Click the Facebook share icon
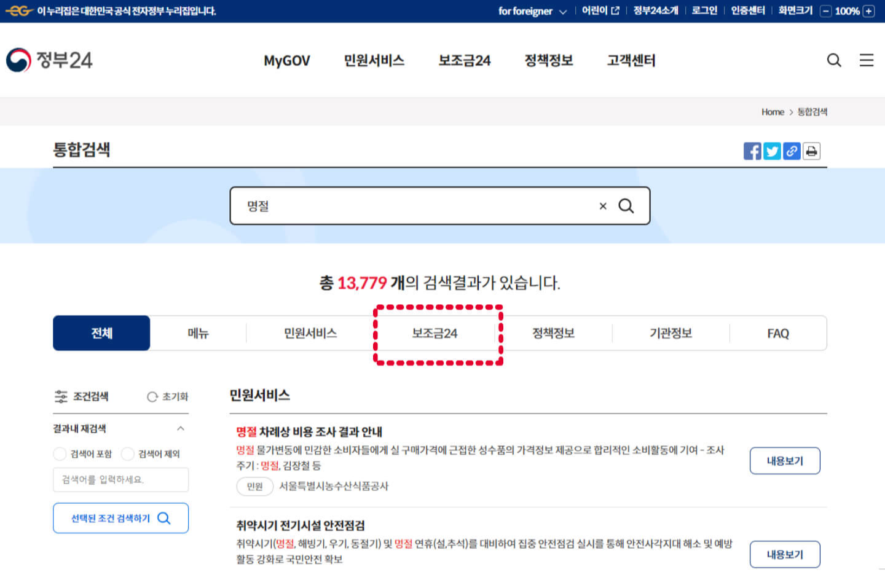Image resolution: width=885 pixels, height=588 pixels. click(752, 151)
